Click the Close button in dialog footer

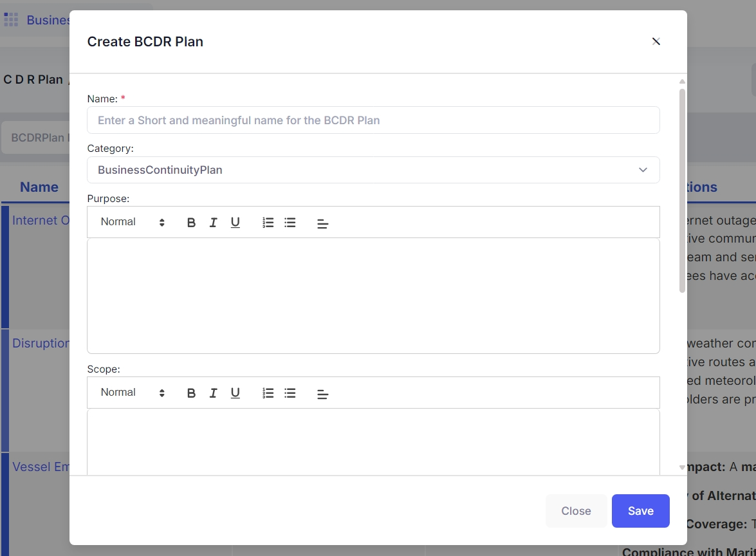[576, 511]
